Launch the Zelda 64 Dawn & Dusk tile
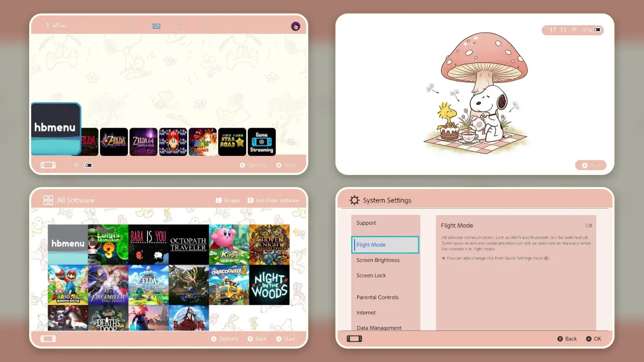The image size is (644, 362). click(x=143, y=142)
